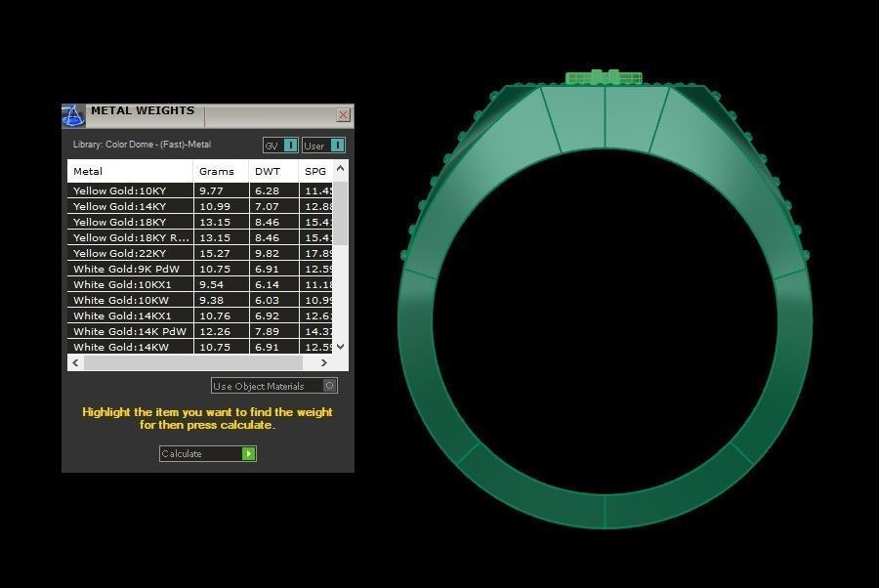
Task: Click the 15.27 grams value
Action: 215,253
